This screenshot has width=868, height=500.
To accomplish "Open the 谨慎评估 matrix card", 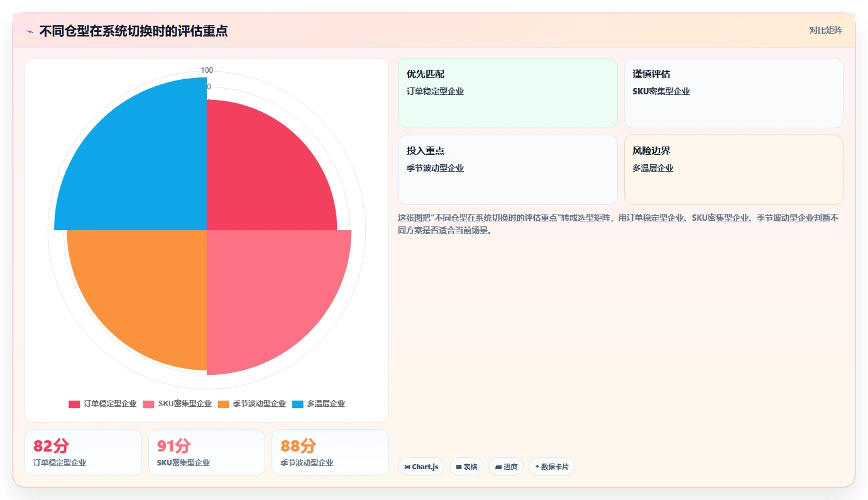I will (733, 93).
